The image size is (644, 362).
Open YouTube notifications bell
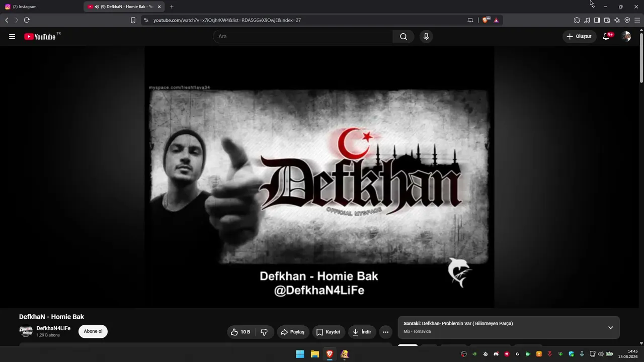click(607, 37)
